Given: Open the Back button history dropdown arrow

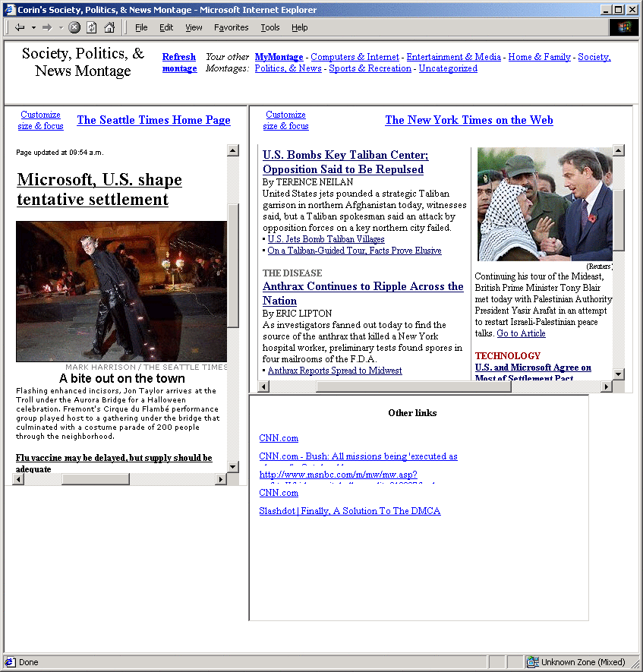Looking at the screenshot, I should click(x=33, y=27).
